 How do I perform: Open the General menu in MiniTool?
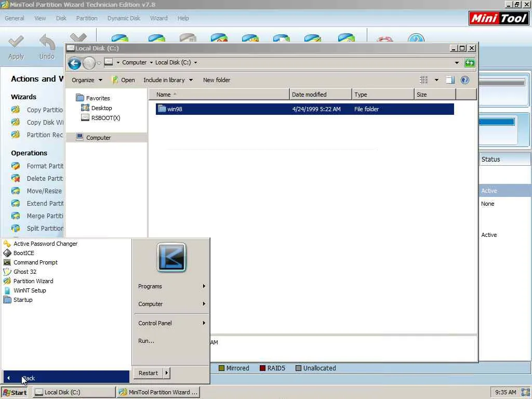[14, 18]
